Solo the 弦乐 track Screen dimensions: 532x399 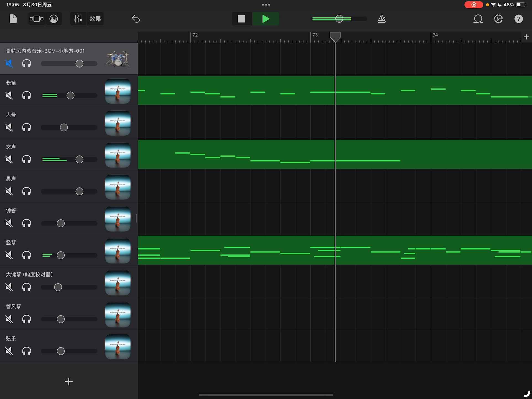coord(27,351)
